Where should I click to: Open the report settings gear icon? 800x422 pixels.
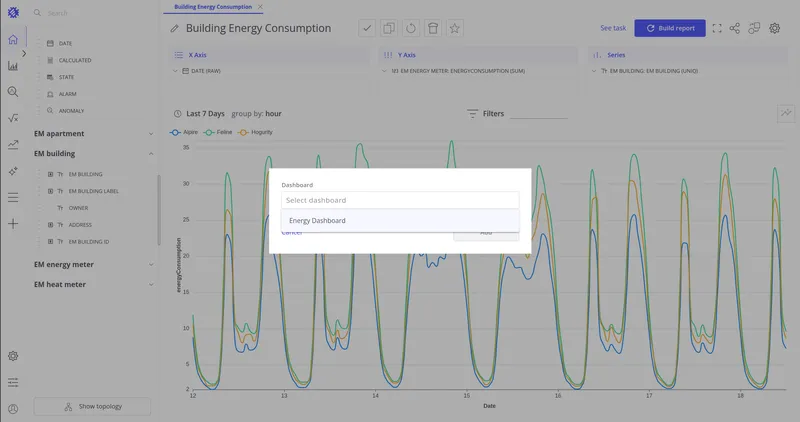pyautogui.click(x=774, y=29)
